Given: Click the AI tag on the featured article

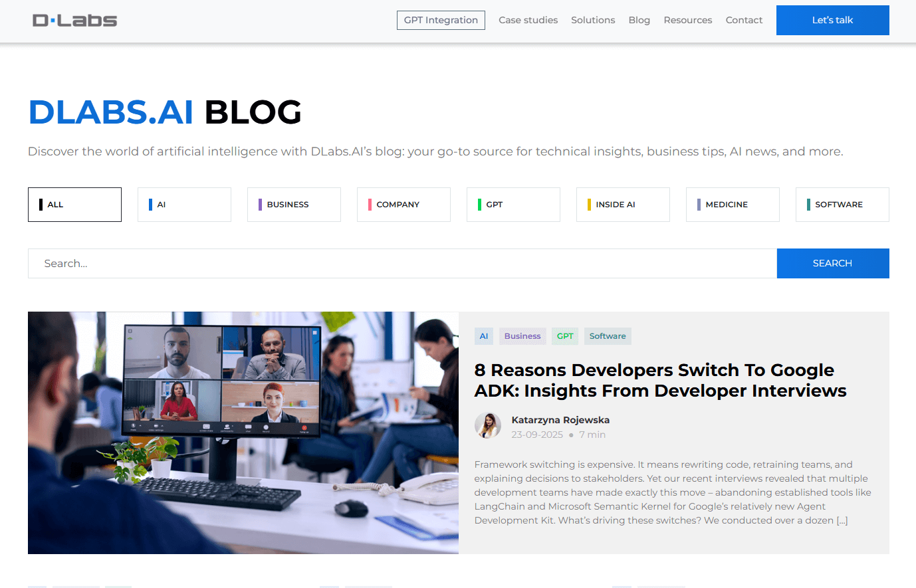Looking at the screenshot, I should 483,336.
